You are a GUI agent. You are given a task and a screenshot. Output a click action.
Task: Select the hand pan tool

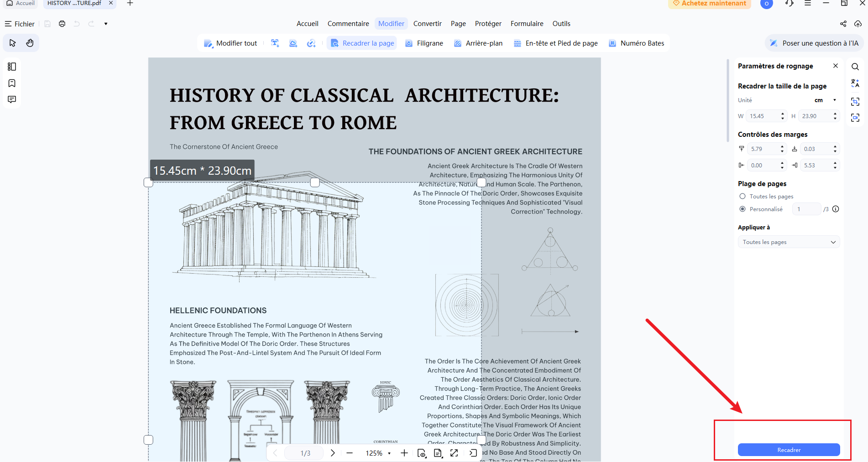point(30,43)
